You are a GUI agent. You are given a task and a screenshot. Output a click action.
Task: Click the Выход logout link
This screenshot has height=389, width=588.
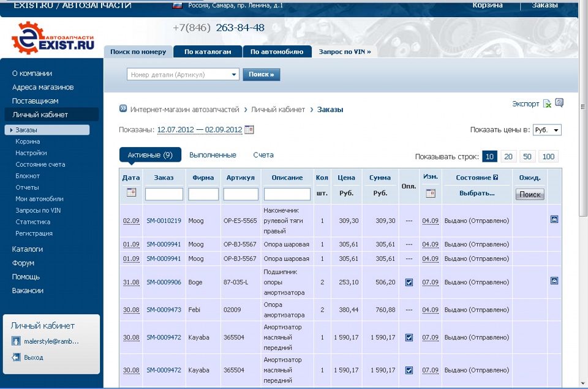33,358
